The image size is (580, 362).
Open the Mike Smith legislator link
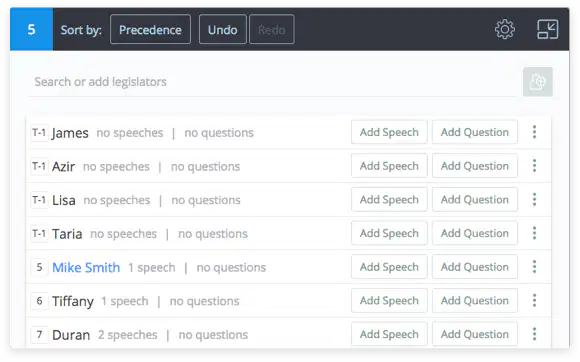click(x=86, y=267)
